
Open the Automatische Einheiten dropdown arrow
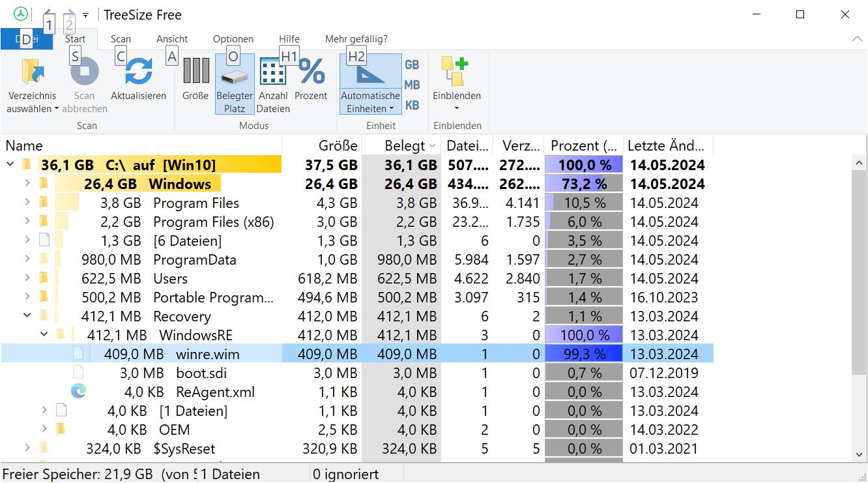[392, 109]
